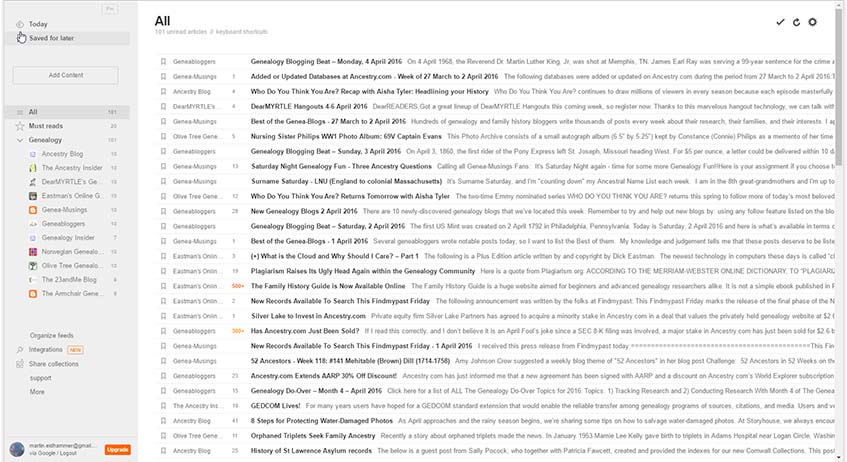Open settings gear icon in header
The height and width of the screenshot is (462, 847).
[812, 22]
